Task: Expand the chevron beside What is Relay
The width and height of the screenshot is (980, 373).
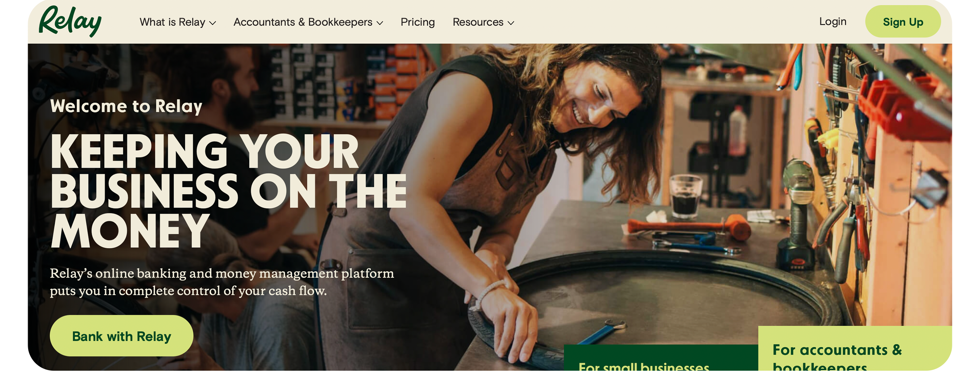Action: 213,23
